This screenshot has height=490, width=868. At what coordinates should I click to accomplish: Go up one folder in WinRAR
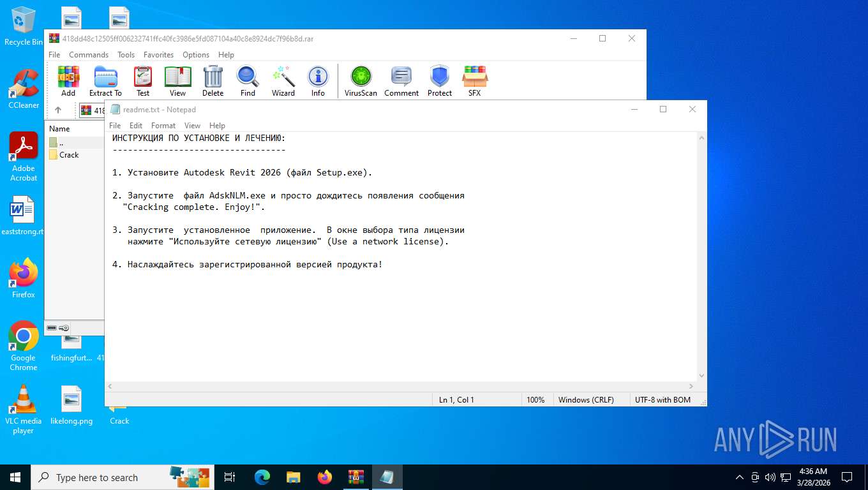pyautogui.click(x=58, y=110)
